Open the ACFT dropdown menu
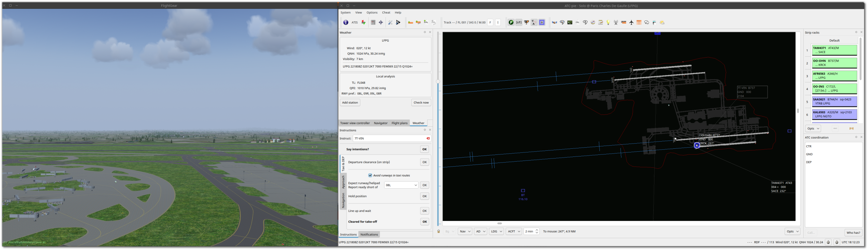The height and width of the screenshot is (250, 868). pyautogui.click(x=514, y=231)
